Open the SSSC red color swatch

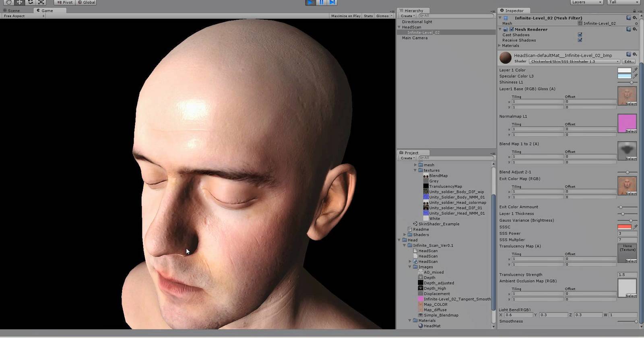[x=624, y=227]
